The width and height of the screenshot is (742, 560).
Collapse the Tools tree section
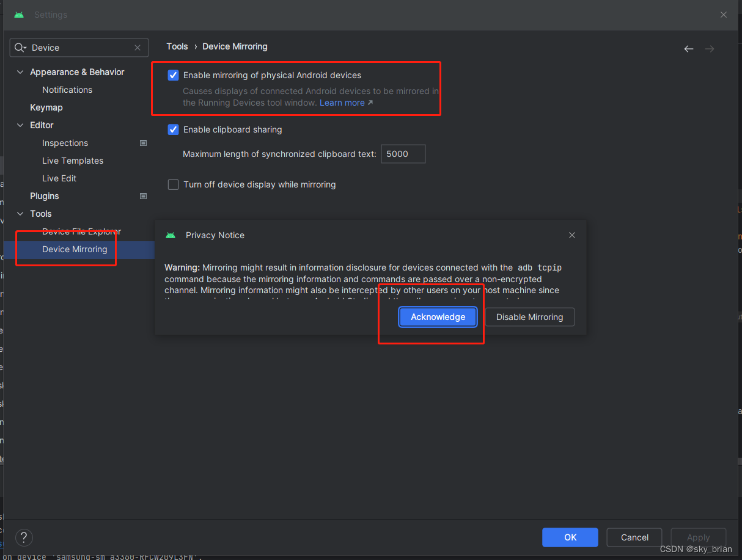point(20,214)
